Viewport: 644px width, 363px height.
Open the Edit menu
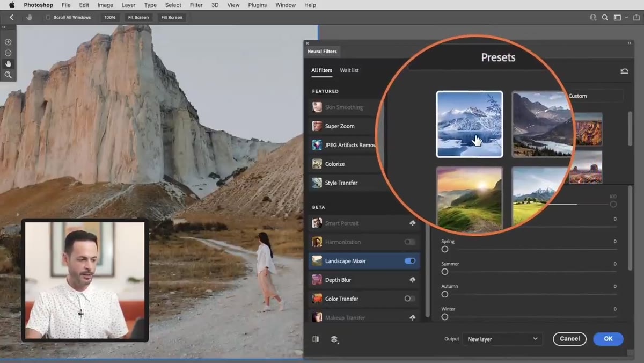tap(84, 5)
